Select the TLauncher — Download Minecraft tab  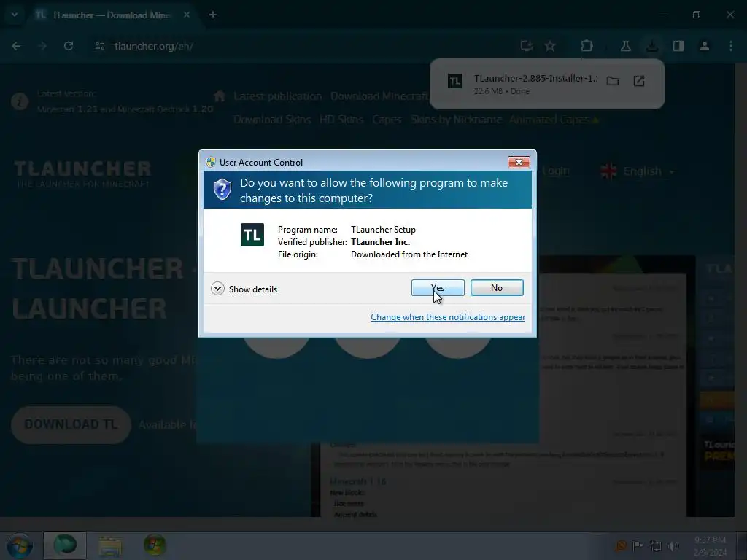pos(111,15)
